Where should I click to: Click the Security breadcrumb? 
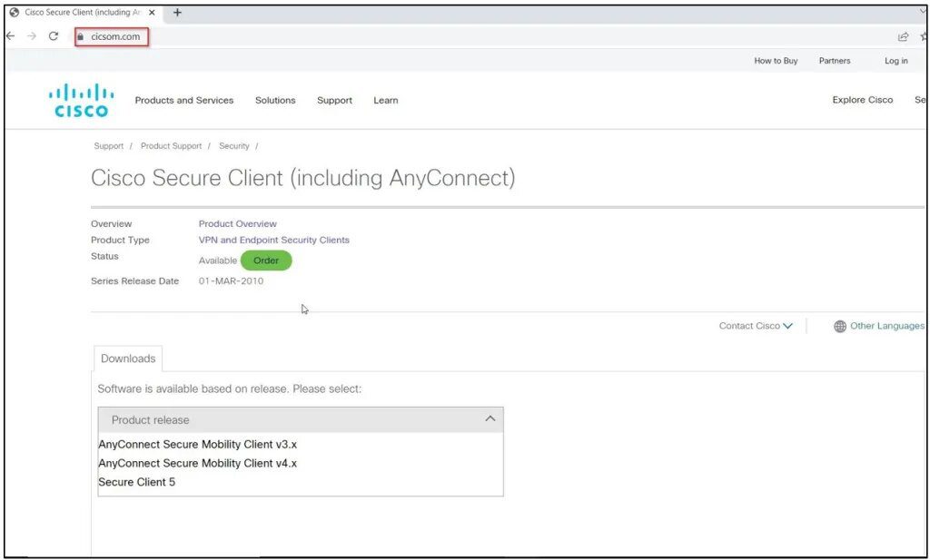click(233, 146)
